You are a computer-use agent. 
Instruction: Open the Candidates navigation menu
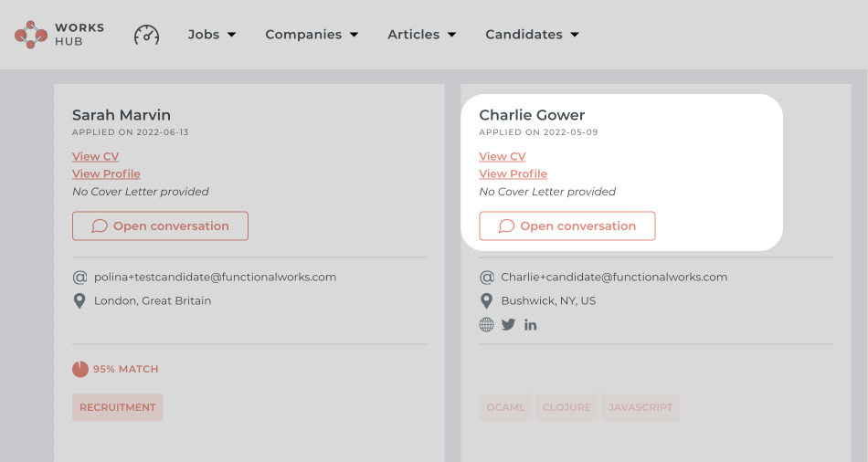[532, 35]
